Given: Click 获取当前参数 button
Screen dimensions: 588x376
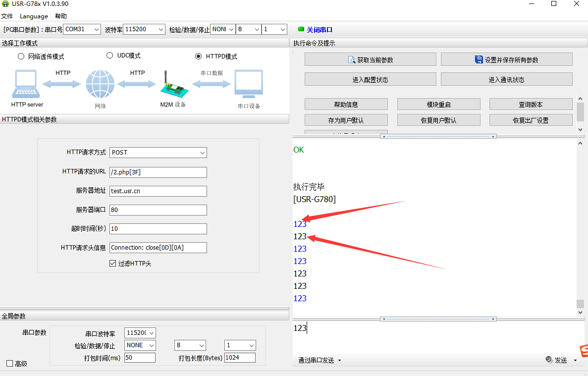Looking at the screenshot, I should (x=370, y=59).
